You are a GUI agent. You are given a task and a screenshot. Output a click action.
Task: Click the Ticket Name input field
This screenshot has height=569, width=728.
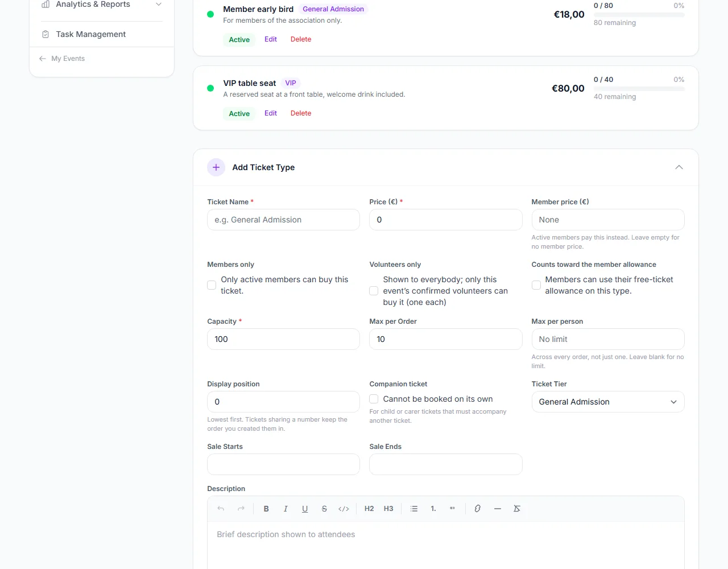point(284,220)
